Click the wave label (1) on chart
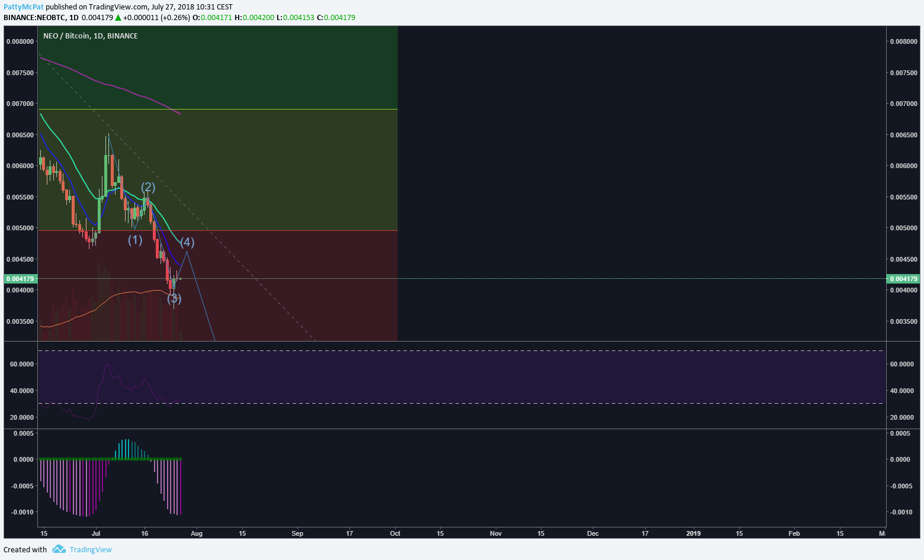The width and height of the screenshot is (924, 560). 135,240
